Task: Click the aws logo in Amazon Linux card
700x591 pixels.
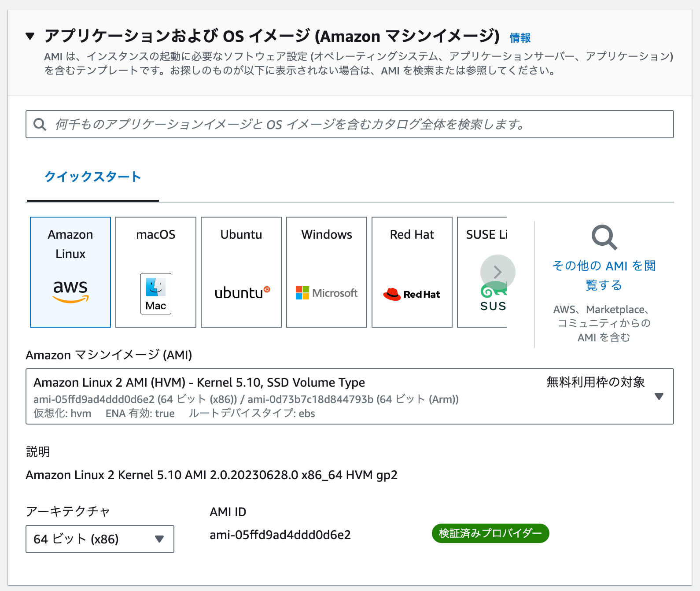Action: [70, 291]
